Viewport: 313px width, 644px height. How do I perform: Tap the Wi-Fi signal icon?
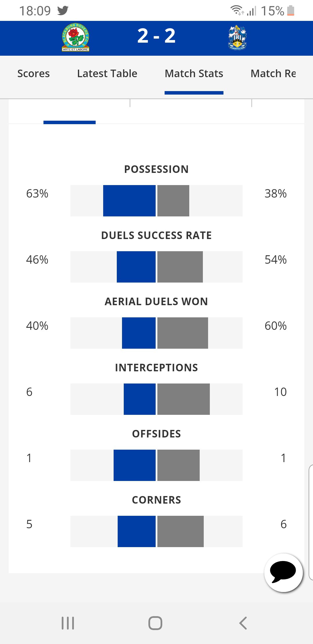(236, 10)
